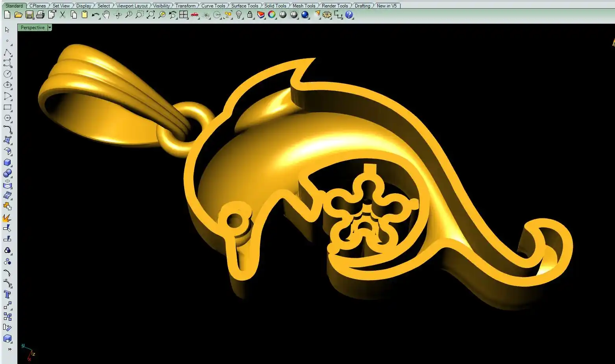Toggle the shaded viewport sphere icon

pos(283,15)
